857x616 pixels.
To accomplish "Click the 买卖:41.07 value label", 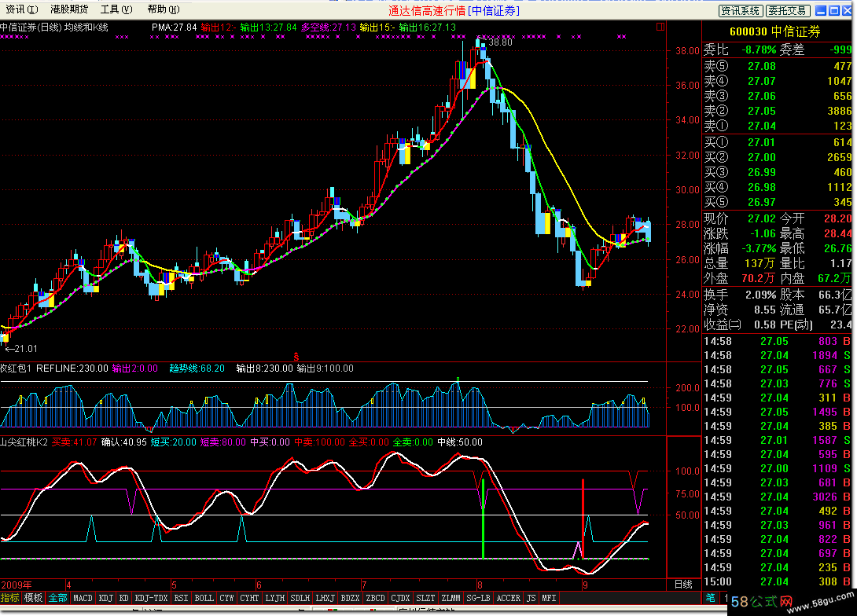I will [x=75, y=442].
